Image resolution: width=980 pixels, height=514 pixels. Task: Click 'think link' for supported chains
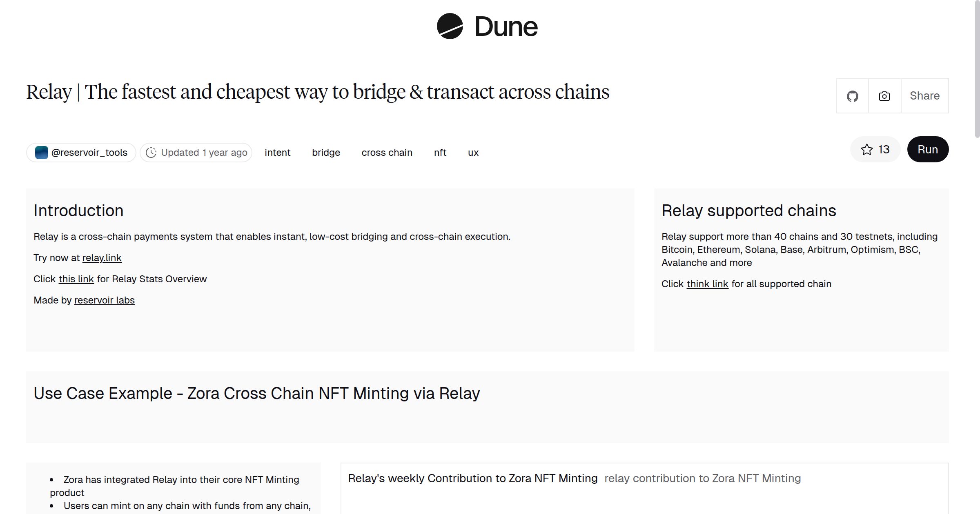coord(707,284)
